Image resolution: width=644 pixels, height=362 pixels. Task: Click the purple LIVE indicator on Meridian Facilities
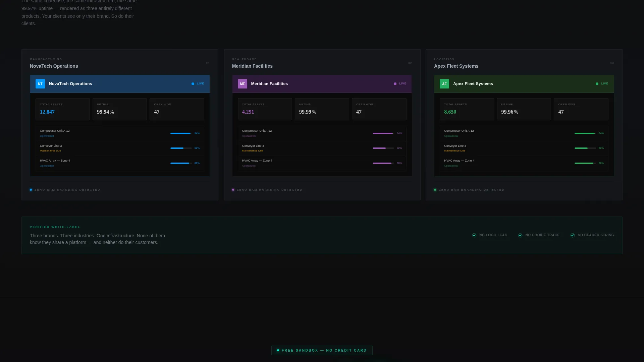(400, 84)
